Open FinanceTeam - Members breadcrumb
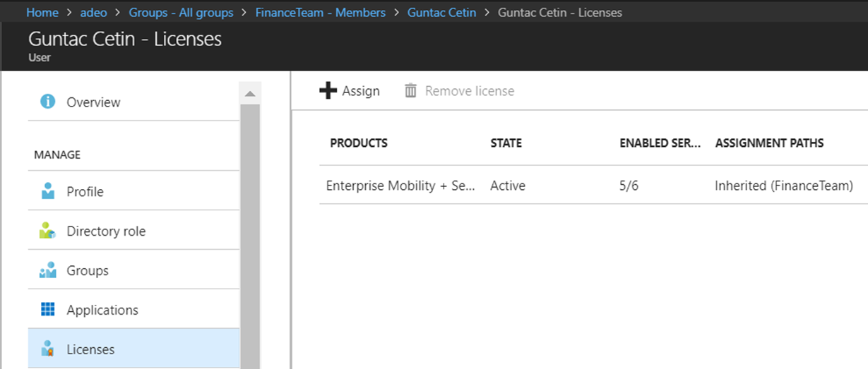This screenshot has height=369, width=868. (321, 13)
